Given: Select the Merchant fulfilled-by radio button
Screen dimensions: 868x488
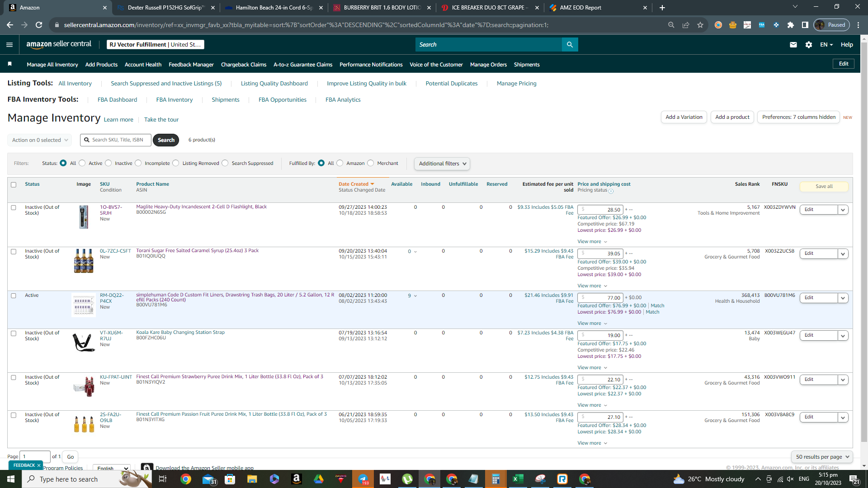Looking at the screenshot, I should coord(371,163).
